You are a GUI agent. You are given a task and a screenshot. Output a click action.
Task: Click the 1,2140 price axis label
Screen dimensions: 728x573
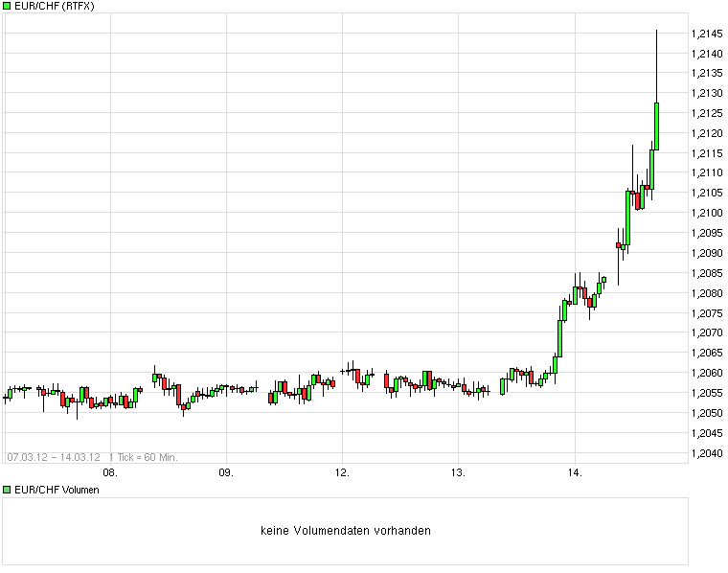pos(707,54)
